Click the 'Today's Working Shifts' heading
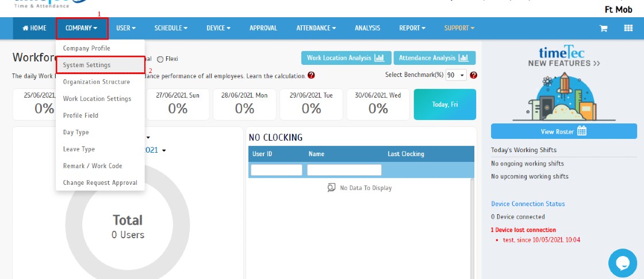644x279 pixels. [x=524, y=150]
